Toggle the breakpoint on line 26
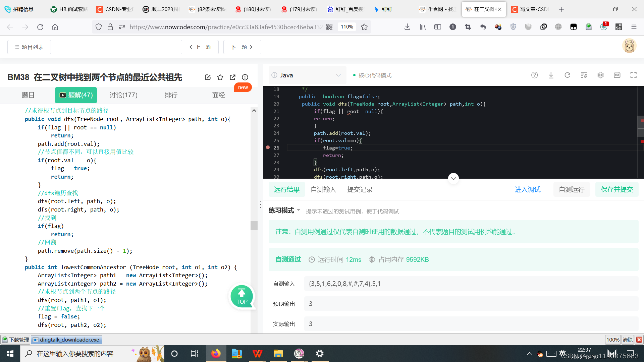 click(x=268, y=147)
